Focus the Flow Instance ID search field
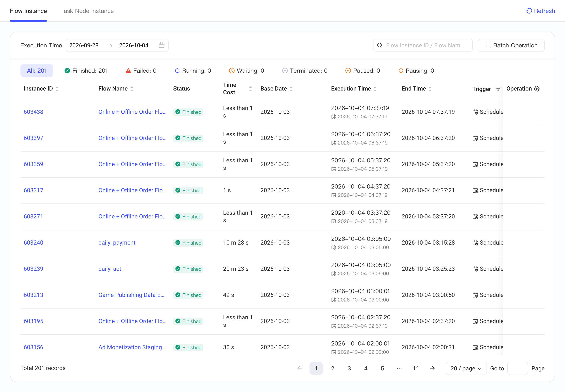The width and height of the screenshot is (565, 392). point(423,45)
